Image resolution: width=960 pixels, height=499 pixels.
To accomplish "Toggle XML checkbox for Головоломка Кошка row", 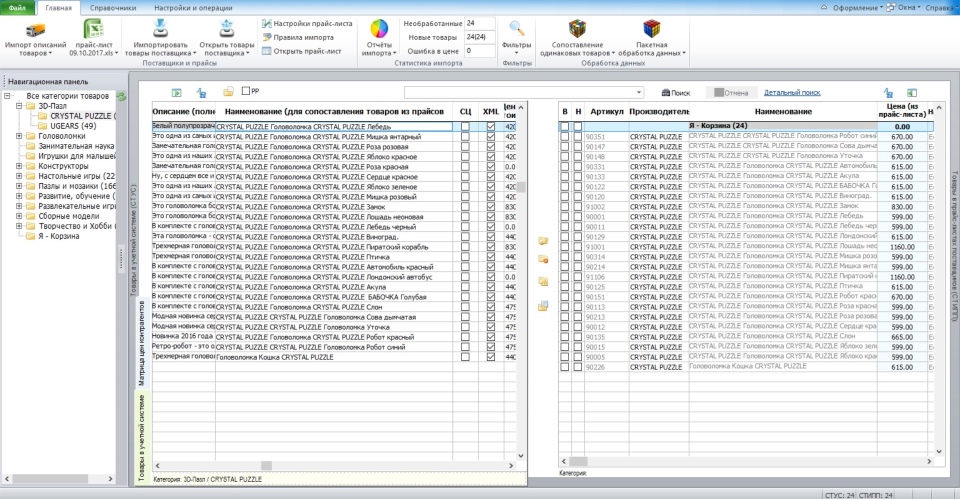I will pyautogui.click(x=490, y=356).
